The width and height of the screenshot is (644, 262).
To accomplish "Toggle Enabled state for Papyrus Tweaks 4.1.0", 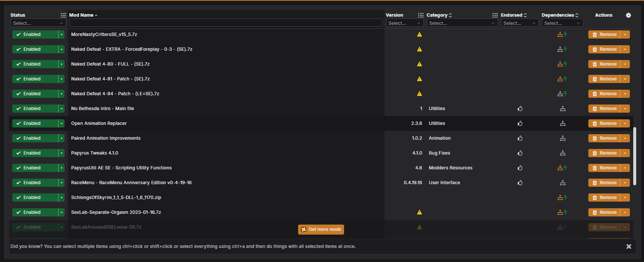I will (x=35, y=153).
